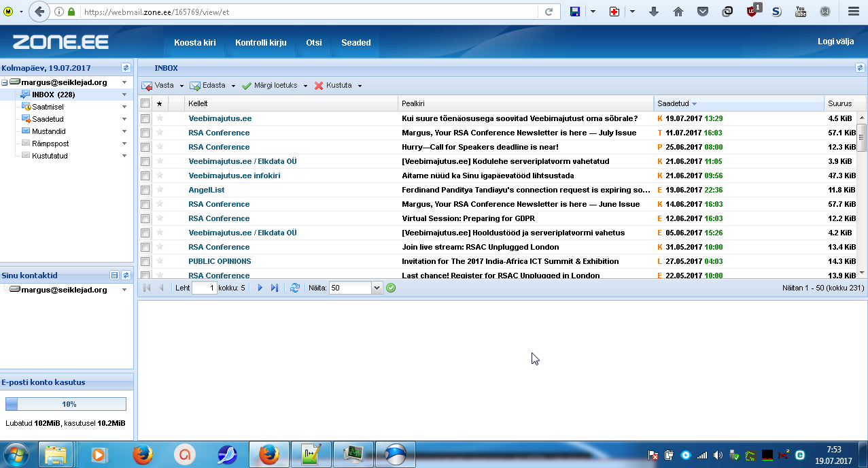This screenshot has width=868, height=468.
Task: Click the Firefox home icon
Action: click(678, 12)
